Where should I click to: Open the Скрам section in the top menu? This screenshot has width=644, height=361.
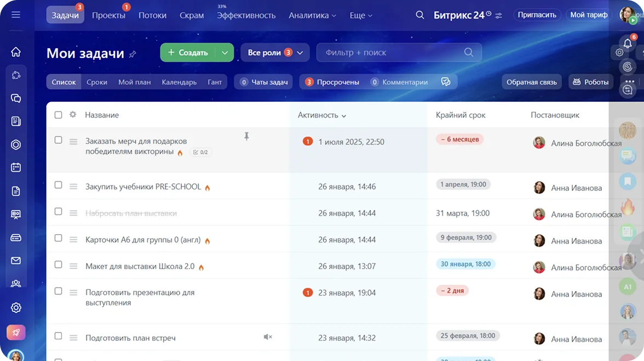click(x=192, y=15)
